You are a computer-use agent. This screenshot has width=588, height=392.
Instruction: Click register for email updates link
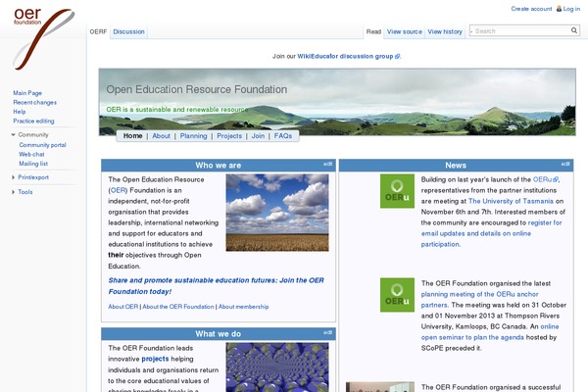point(491,233)
